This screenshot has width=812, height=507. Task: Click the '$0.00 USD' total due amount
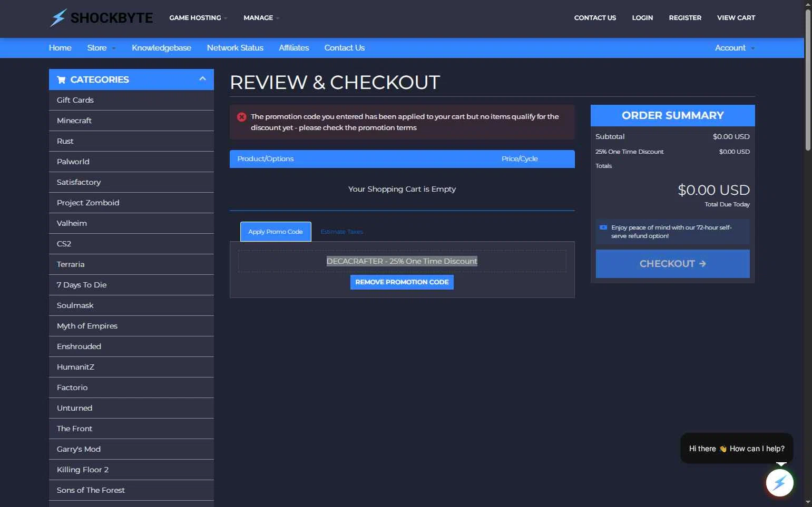pos(713,190)
